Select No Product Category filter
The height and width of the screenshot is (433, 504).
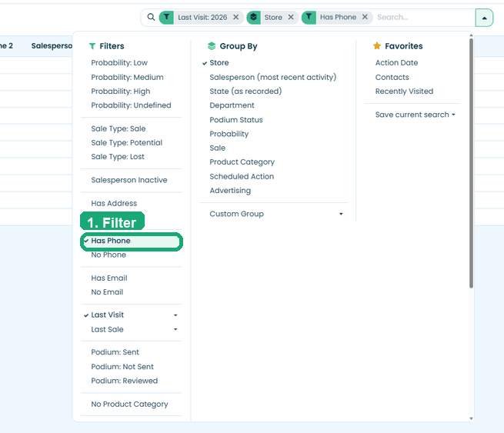[129, 404]
